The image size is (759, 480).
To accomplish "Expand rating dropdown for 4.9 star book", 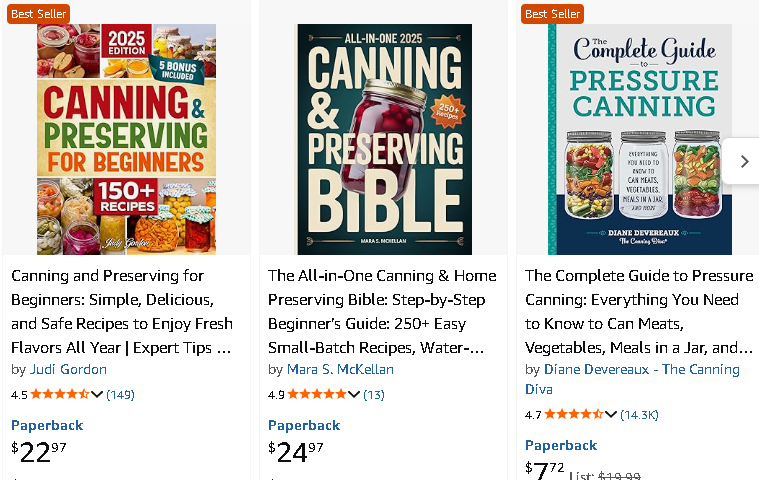I will [x=354, y=394].
